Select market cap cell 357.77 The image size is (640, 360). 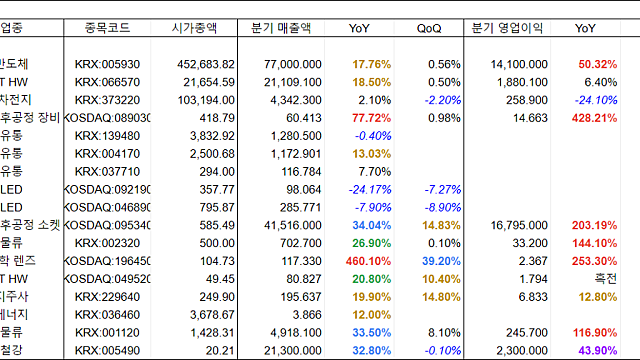(217, 190)
